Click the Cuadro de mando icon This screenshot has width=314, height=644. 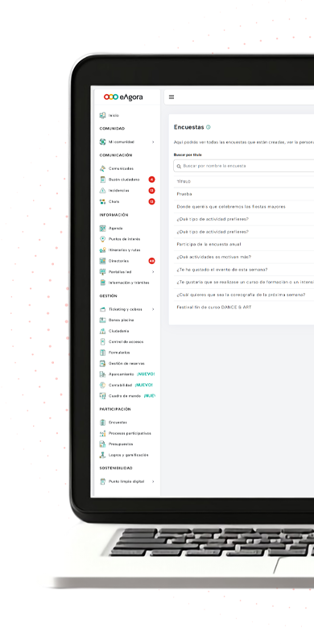click(103, 396)
